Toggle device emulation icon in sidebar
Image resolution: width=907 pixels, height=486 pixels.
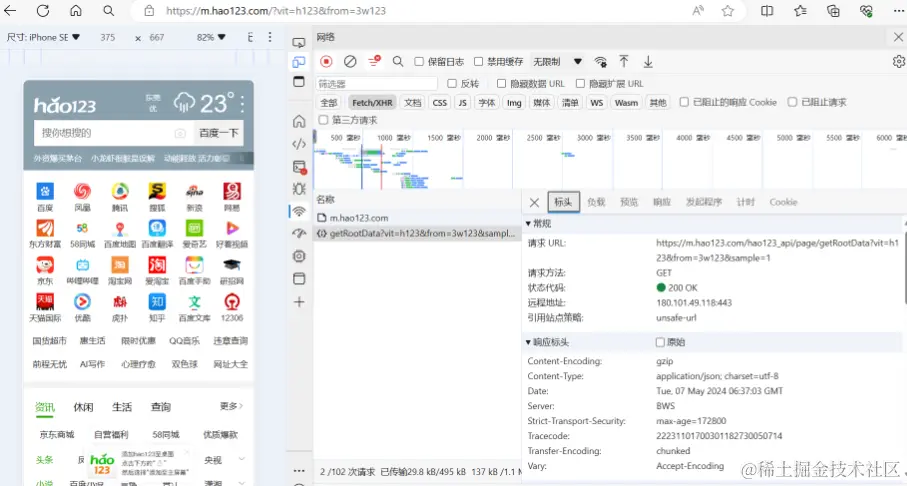click(x=299, y=62)
